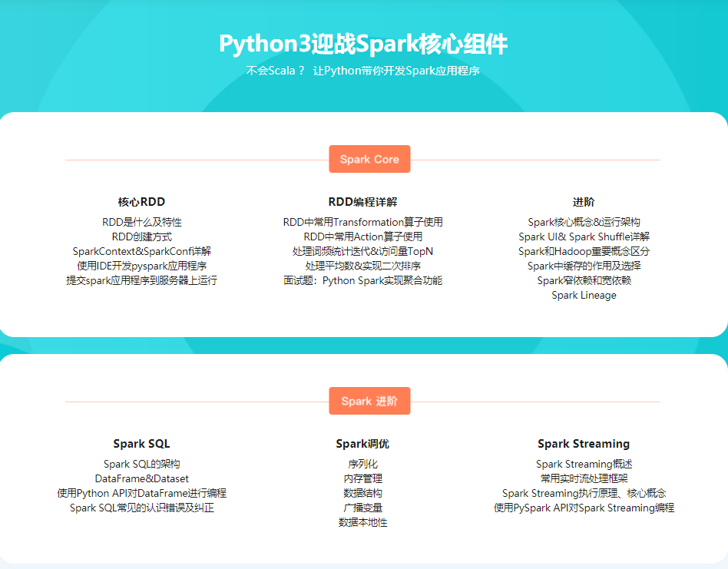728x569 pixels.
Task: Click the orange Spark Core badge
Action: 369,159
